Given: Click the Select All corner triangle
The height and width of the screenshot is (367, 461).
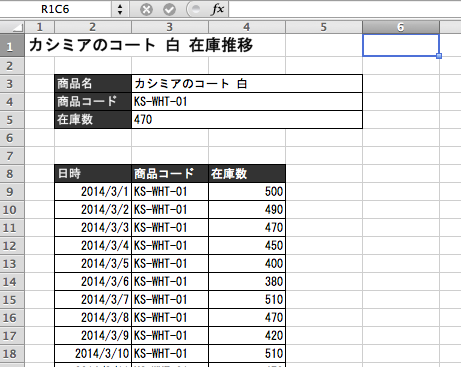Looking at the screenshot, I should point(12,27).
